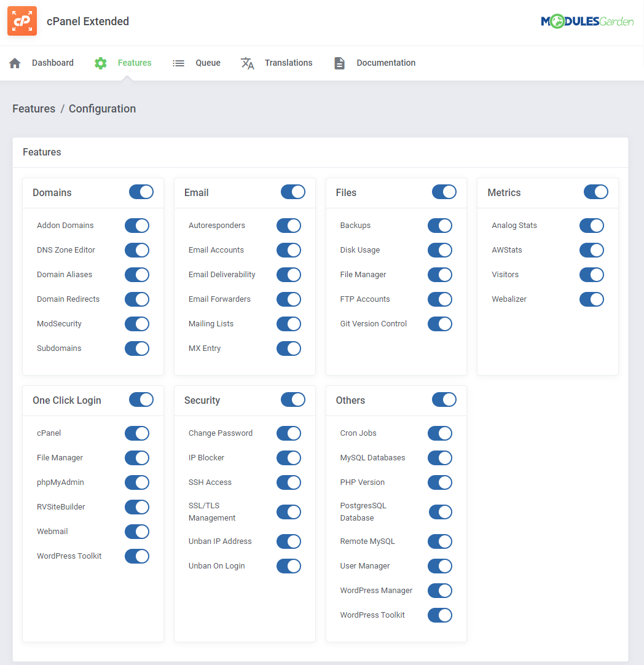Disable PostgresSQL Database toggle

[x=440, y=512]
